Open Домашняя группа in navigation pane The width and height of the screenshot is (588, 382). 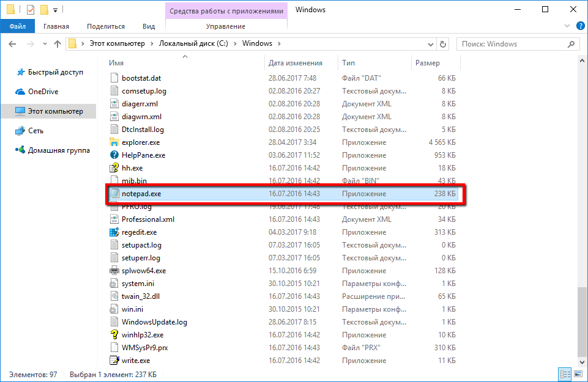click(53, 150)
